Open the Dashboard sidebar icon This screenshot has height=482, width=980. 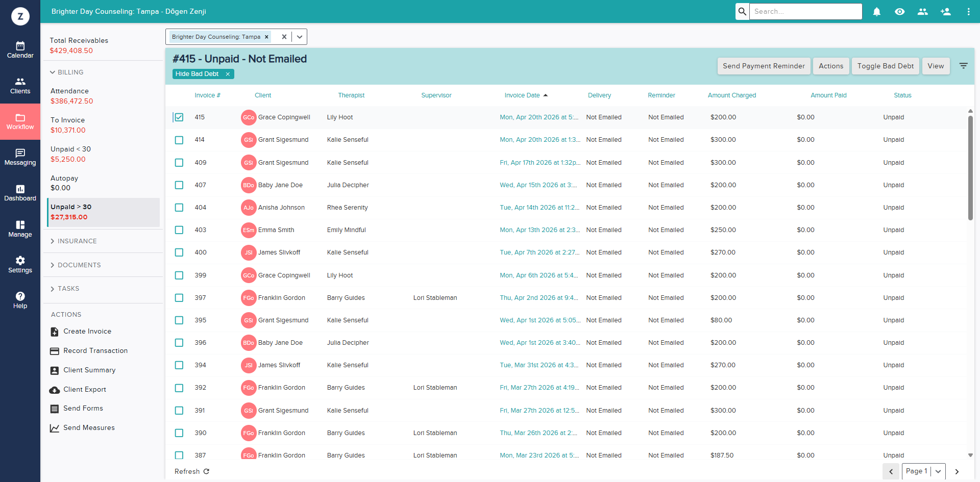click(x=20, y=193)
